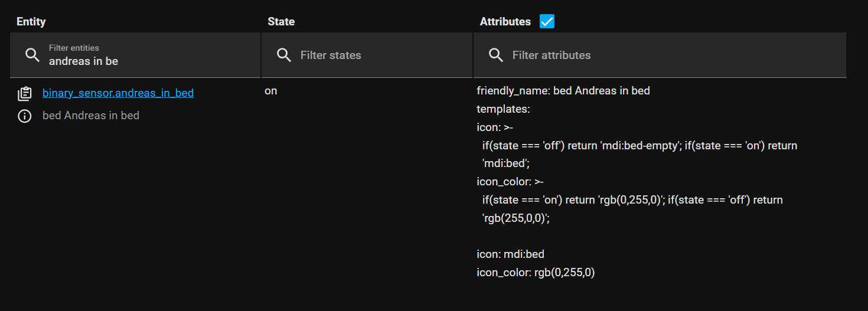This screenshot has height=311, width=868.
Task: Uncheck the Attributes checkbox
Action: (x=547, y=21)
